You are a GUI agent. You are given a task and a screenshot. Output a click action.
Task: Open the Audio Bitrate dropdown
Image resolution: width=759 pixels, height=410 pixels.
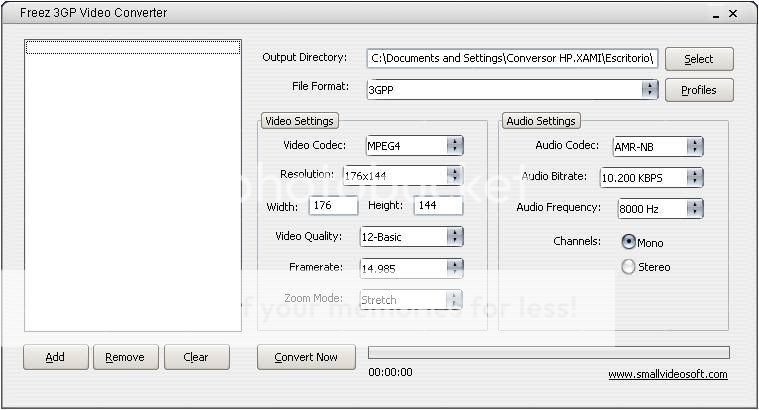click(x=694, y=178)
